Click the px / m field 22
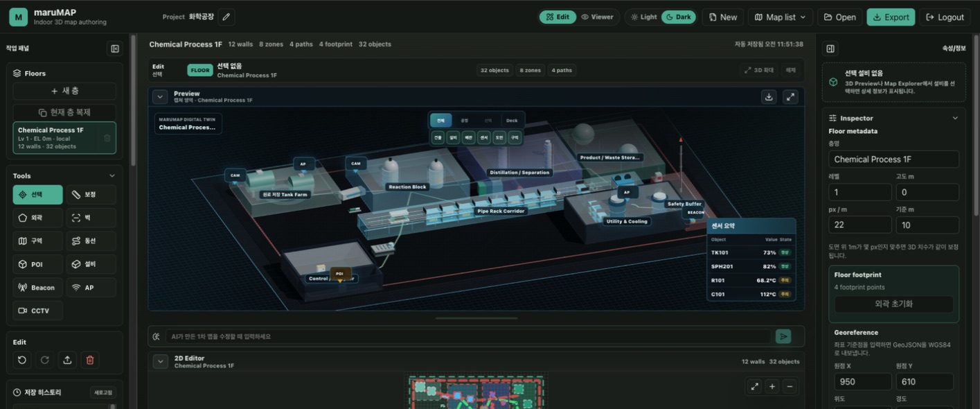The width and height of the screenshot is (980, 409). click(860, 225)
